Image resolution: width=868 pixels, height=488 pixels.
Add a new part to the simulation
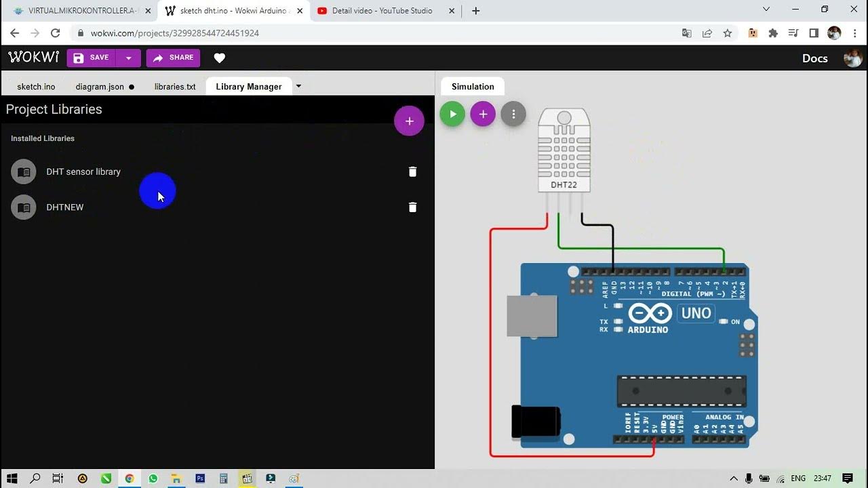[x=483, y=114]
